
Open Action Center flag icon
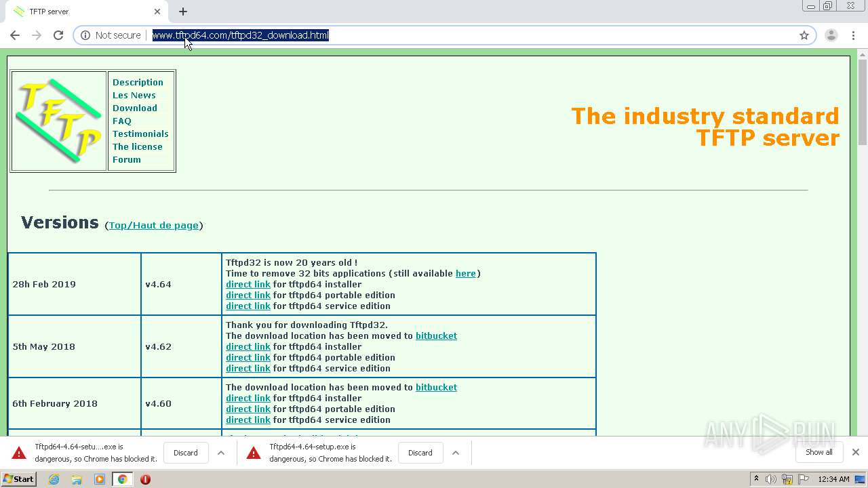pos(803,479)
